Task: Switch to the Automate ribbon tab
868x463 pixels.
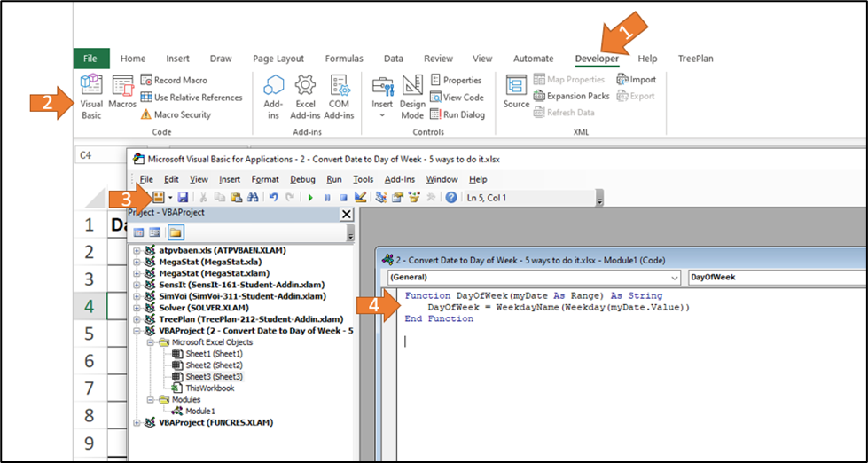Action: tap(533, 59)
